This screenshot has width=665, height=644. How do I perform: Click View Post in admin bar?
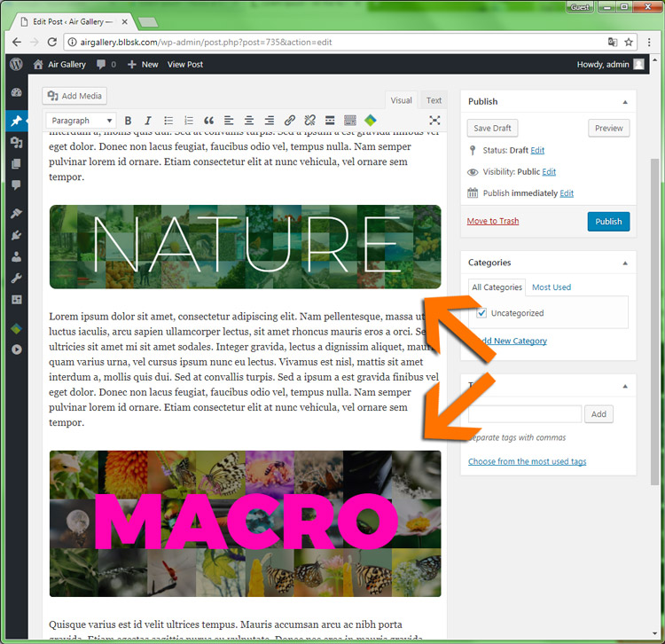tap(185, 65)
